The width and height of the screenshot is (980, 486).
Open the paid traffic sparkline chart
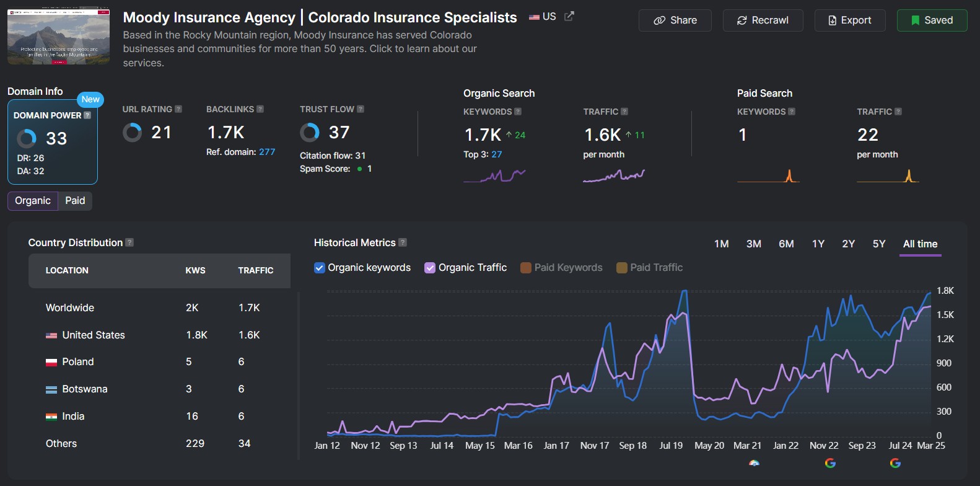coord(888,175)
